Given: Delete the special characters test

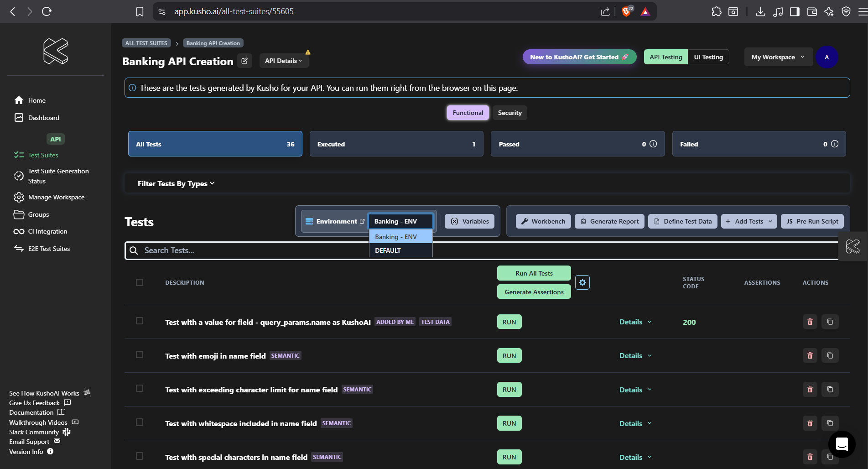Looking at the screenshot, I should point(810,457).
